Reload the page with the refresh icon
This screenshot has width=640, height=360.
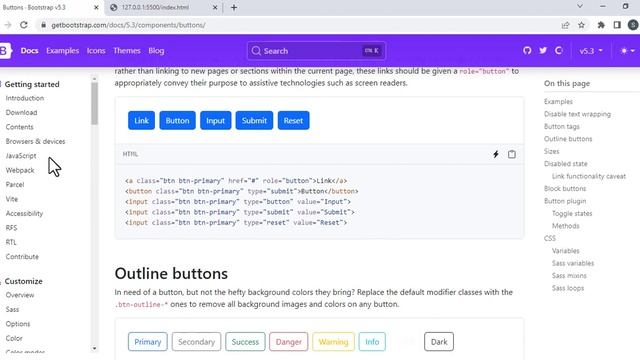click(24, 25)
